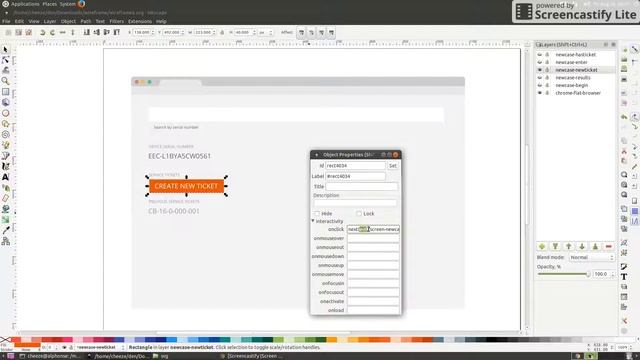Click rotate 90° counter-clockwise icon

[x=42, y=32]
